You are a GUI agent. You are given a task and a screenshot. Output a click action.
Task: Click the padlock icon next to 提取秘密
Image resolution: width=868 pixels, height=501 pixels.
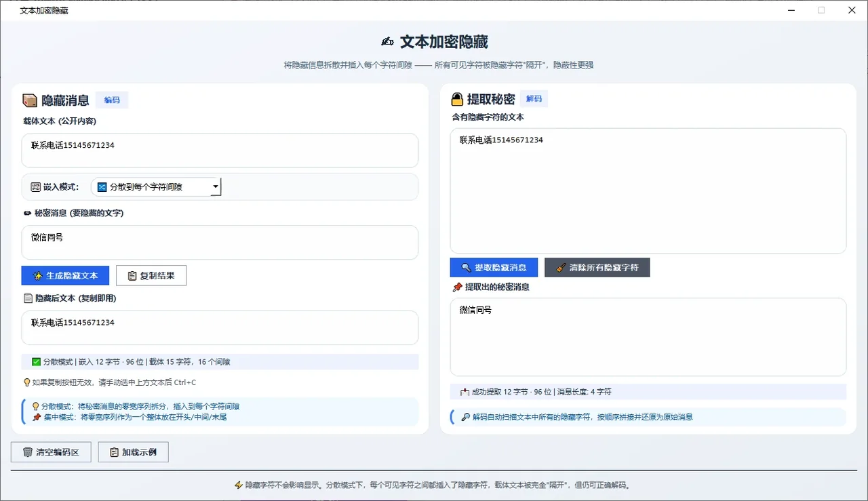458,100
